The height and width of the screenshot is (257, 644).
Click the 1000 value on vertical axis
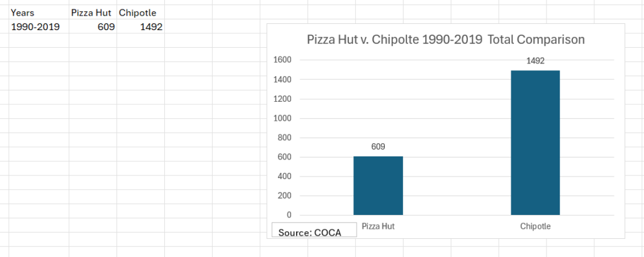[284, 119]
